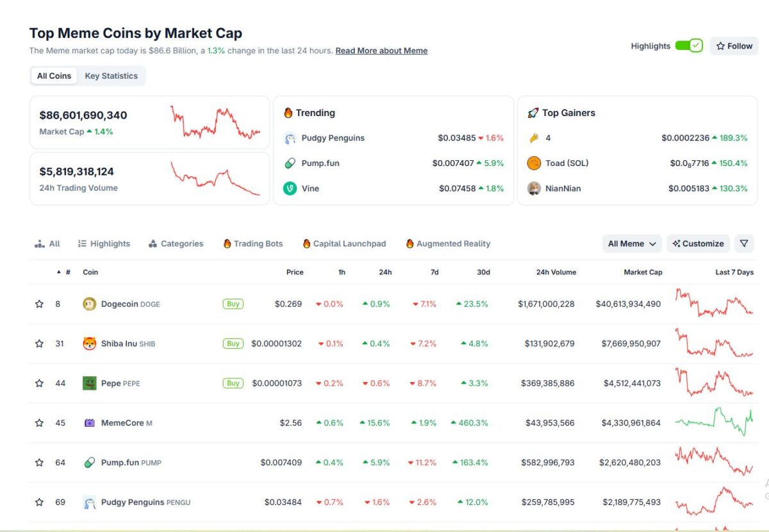Viewport: 769px width, 532px height.
Task: Sort table by rank # column
Action: pyautogui.click(x=67, y=272)
